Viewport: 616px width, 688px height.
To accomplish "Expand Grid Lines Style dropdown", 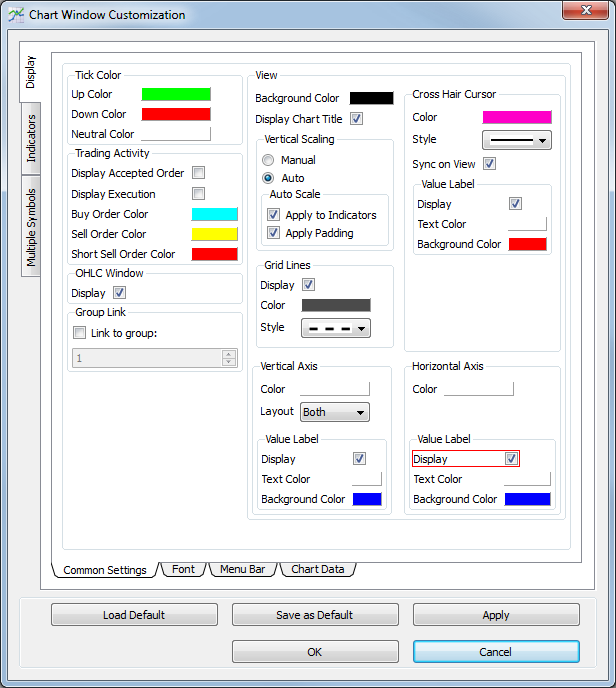I will pyautogui.click(x=335, y=328).
